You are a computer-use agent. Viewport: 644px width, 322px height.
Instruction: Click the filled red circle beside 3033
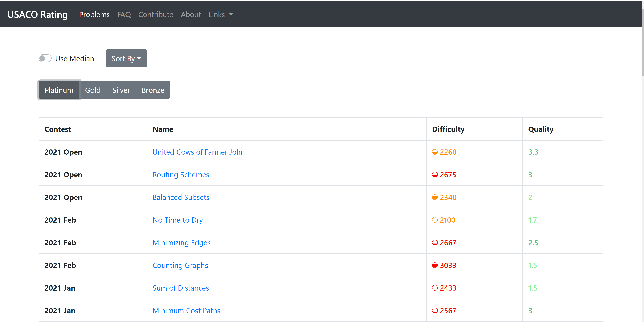pos(435,265)
